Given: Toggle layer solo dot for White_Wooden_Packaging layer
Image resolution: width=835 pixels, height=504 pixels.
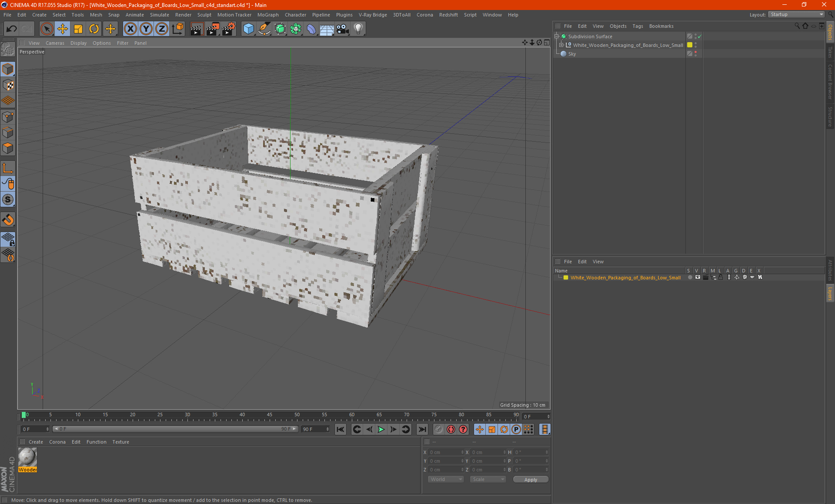Looking at the screenshot, I should (690, 277).
